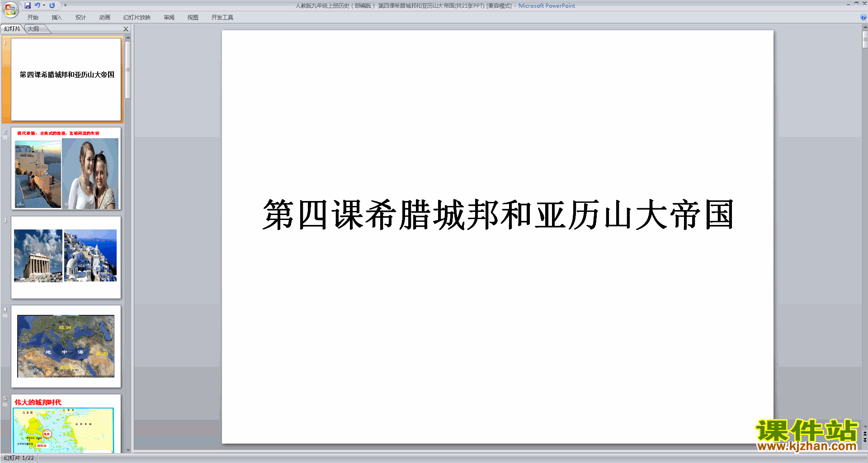
Task: Switch to the 幻灯片 pane tab
Action: (12, 29)
